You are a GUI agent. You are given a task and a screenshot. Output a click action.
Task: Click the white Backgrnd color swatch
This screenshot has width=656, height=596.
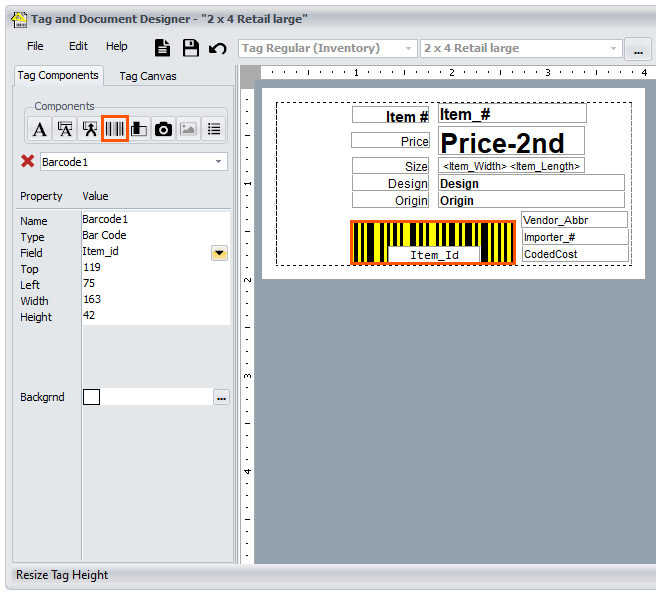click(x=91, y=397)
